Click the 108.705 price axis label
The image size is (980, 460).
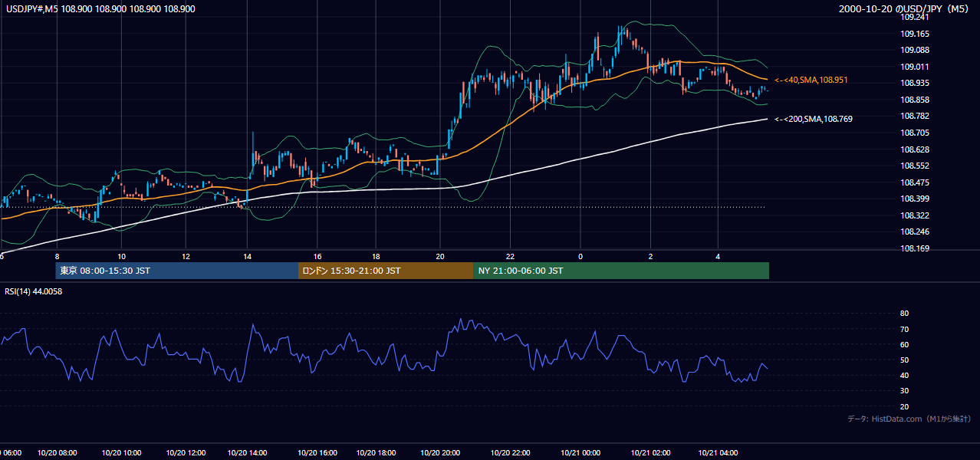click(x=915, y=133)
